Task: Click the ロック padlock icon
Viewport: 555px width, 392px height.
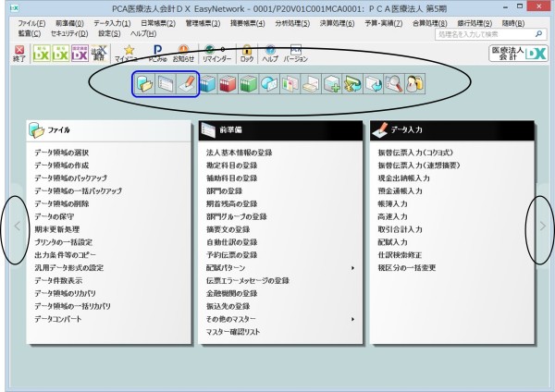Action: click(247, 54)
